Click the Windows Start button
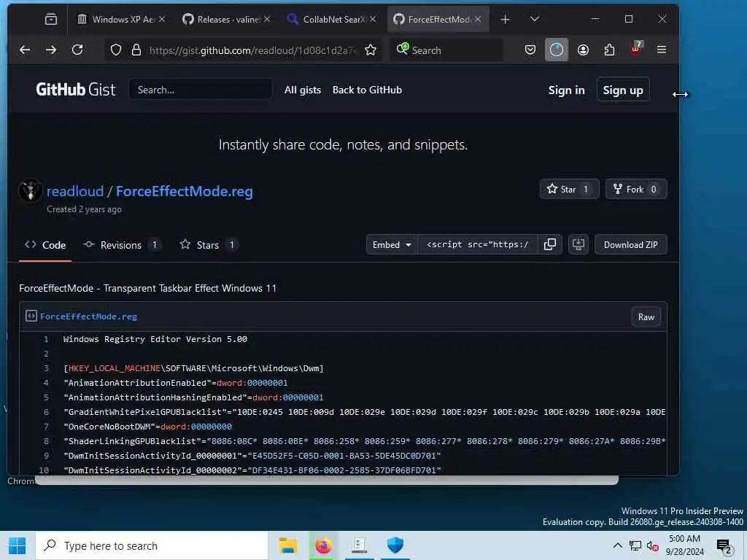The image size is (747, 560). [x=18, y=545]
